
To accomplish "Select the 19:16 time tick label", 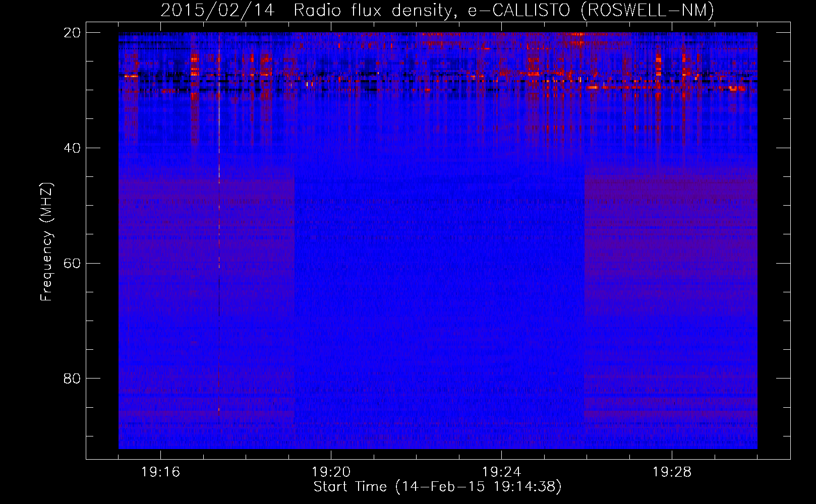I will (x=160, y=472).
